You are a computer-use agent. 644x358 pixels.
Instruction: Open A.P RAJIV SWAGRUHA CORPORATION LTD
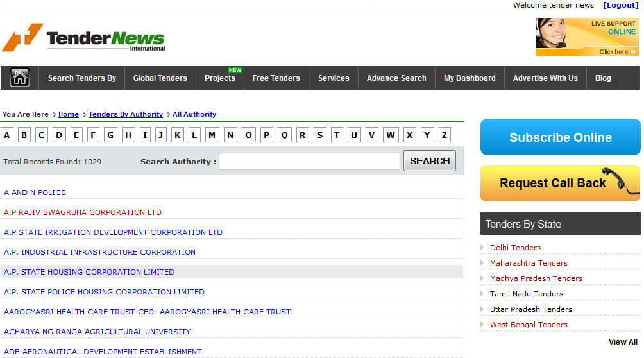(83, 212)
